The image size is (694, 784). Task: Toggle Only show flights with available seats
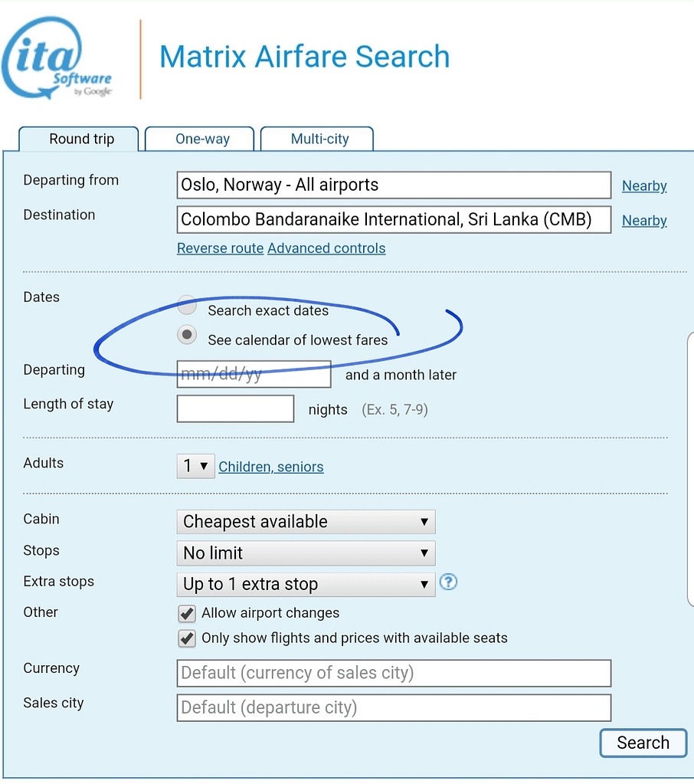tap(186, 638)
